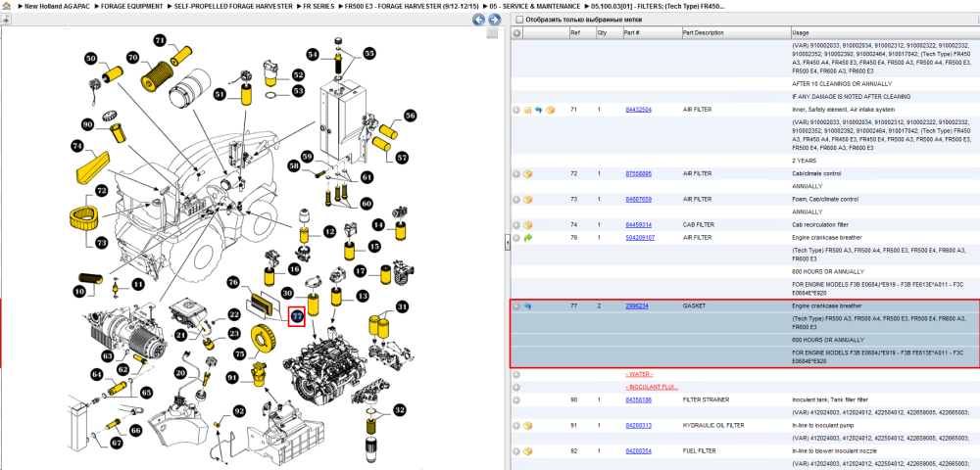Click box icon on FUEL FILTER row
The height and width of the screenshot is (470, 980).
[527, 451]
